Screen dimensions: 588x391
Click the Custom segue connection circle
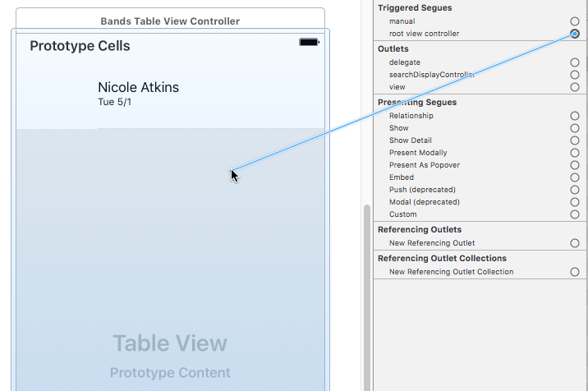tap(575, 214)
